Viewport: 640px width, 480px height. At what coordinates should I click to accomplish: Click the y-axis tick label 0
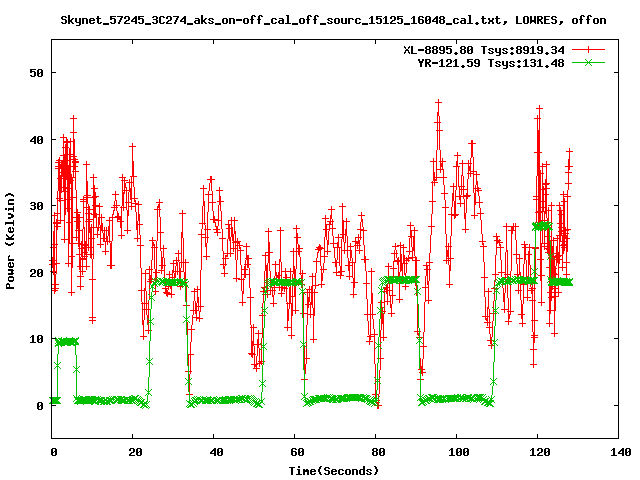click(40, 406)
